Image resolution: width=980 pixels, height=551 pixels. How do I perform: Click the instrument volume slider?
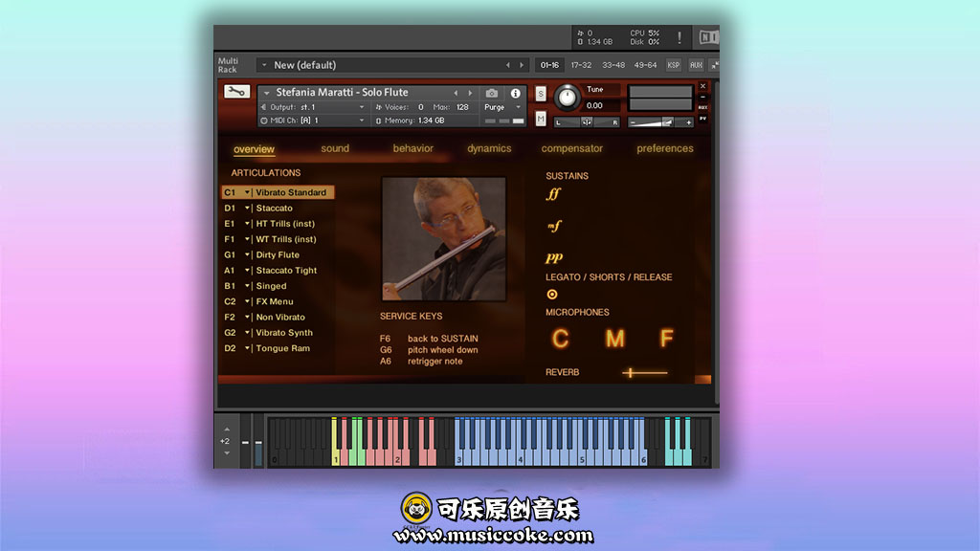click(x=660, y=123)
